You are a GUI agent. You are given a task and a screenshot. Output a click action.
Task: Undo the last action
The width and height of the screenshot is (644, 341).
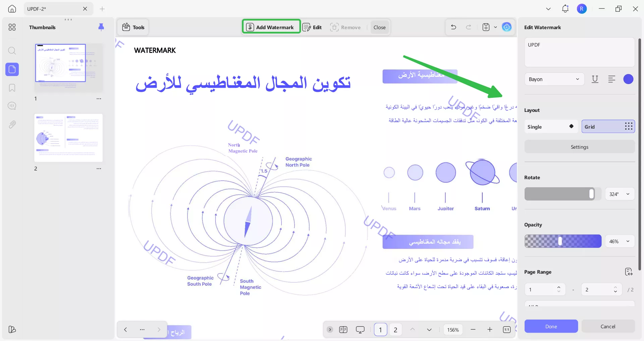(x=453, y=27)
